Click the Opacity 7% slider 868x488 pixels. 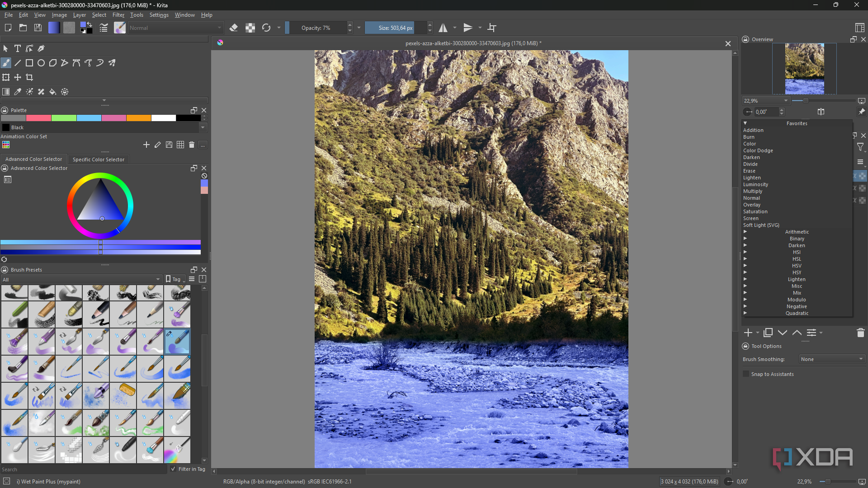[316, 28]
